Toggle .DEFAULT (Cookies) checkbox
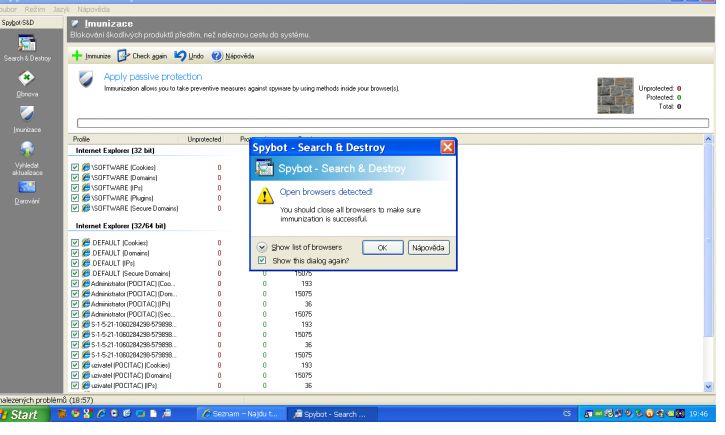Screen dimensions: 725x435 click(x=75, y=243)
